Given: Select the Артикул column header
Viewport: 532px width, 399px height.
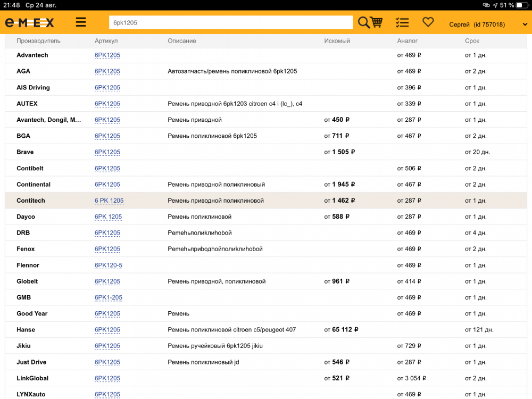Looking at the screenshot, I should (x=106, y=41).
